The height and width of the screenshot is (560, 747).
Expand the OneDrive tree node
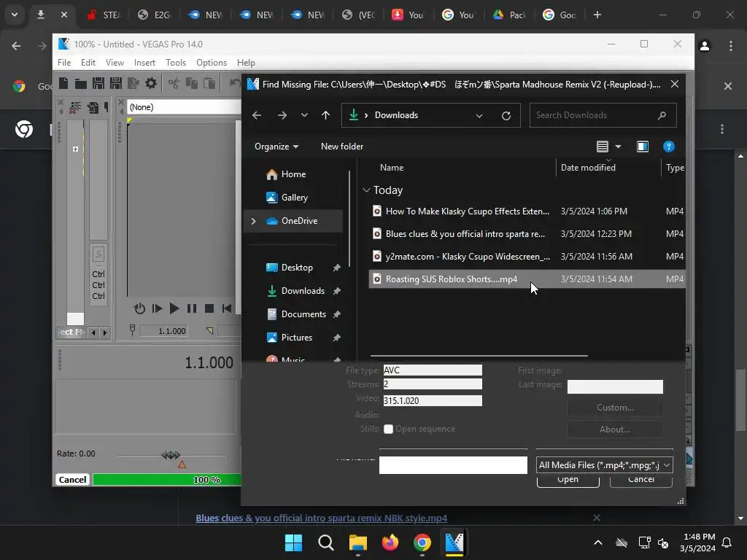(253, 221)
